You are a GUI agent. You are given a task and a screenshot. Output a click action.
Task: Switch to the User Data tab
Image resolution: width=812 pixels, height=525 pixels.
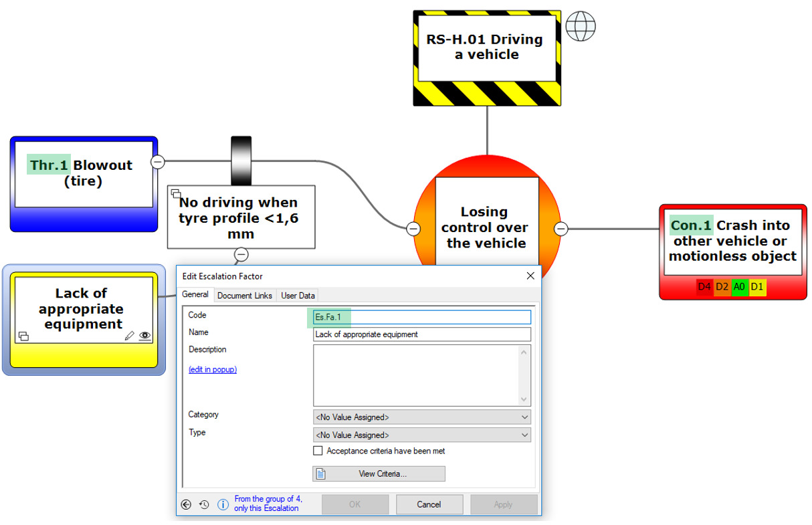[298, 296]
